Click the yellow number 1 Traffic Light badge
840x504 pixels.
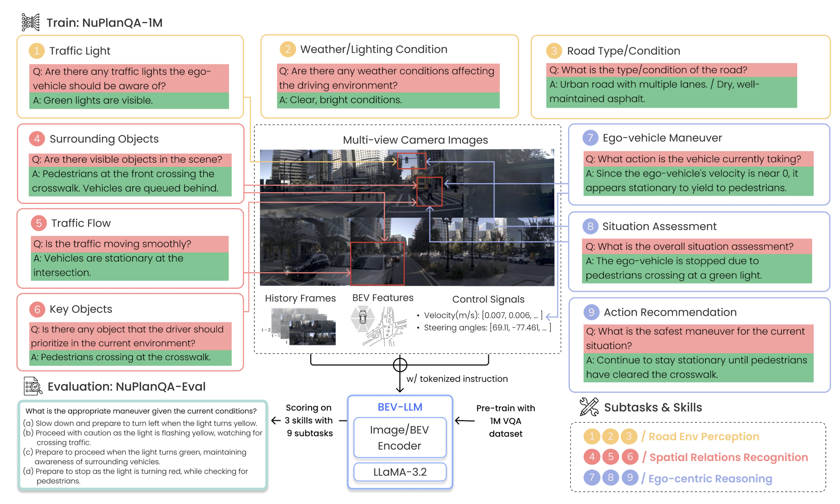(37, 51)
